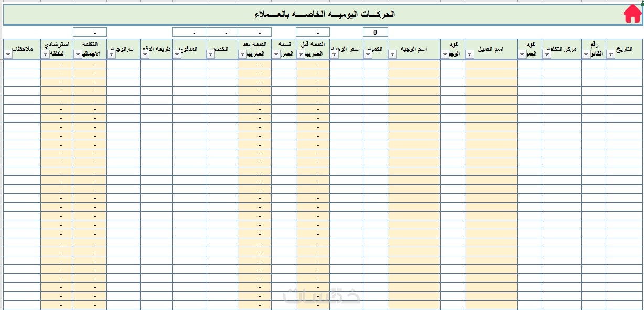Click first data cell under التاريخ column
Viewport: 644px width, 310px height.
tap(623, 64)
